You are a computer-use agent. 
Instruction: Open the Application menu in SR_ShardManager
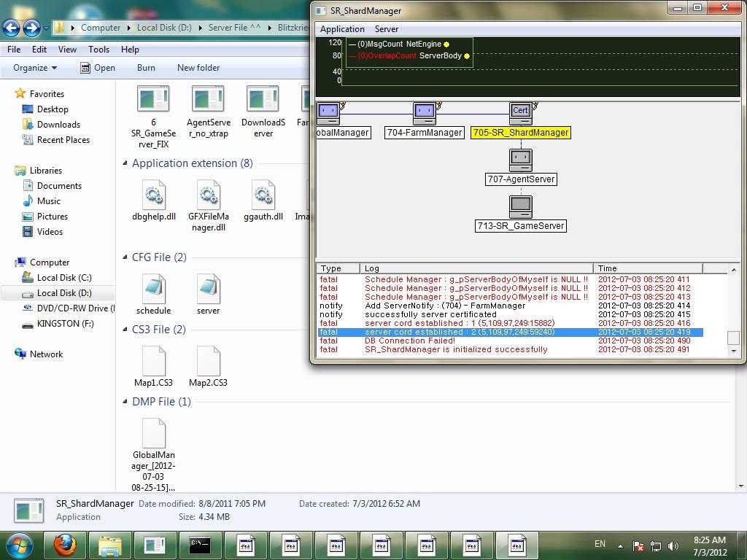click(x=342, y=29)
